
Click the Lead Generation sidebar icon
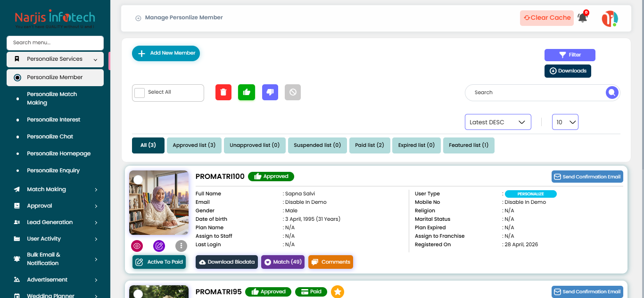(17, 222)
